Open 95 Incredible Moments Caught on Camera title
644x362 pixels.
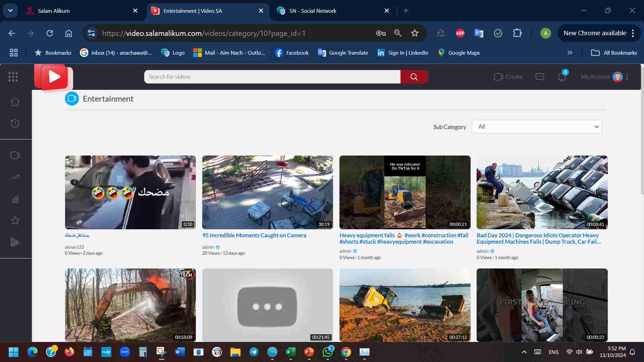254,235
